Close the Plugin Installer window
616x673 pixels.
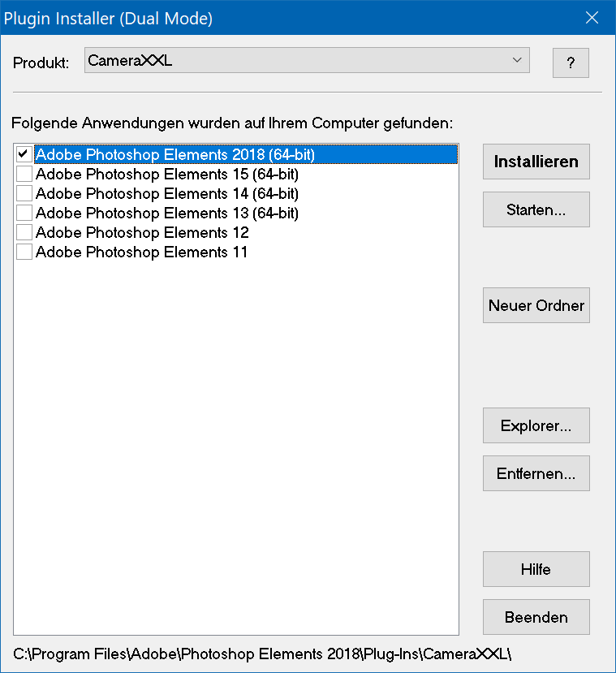(592, 18)
